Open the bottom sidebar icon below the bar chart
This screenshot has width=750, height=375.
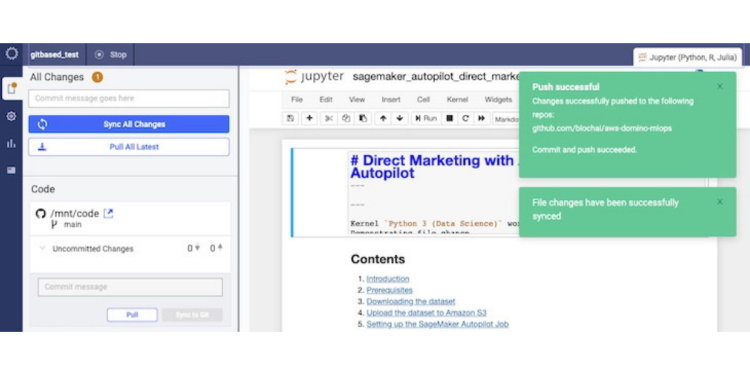(11, 170)
